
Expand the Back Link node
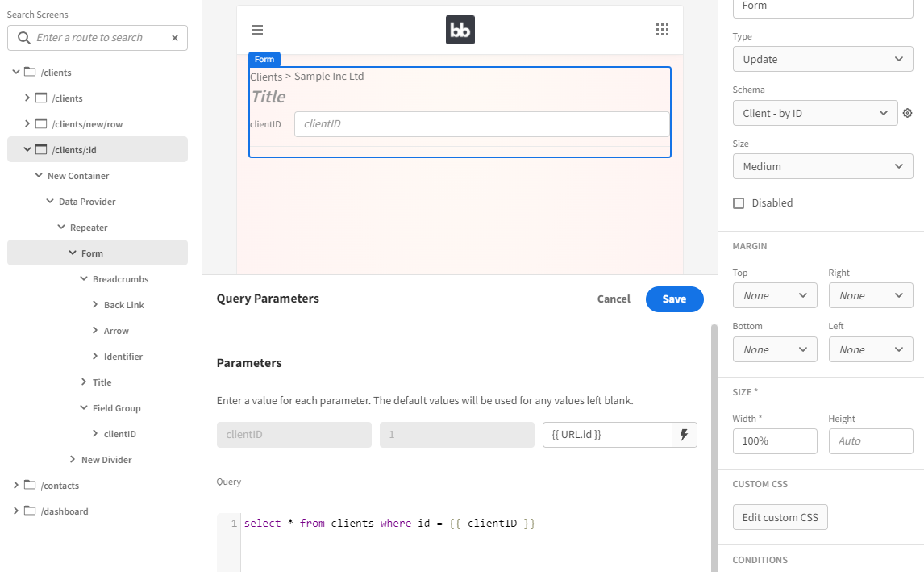coord(95,305)
